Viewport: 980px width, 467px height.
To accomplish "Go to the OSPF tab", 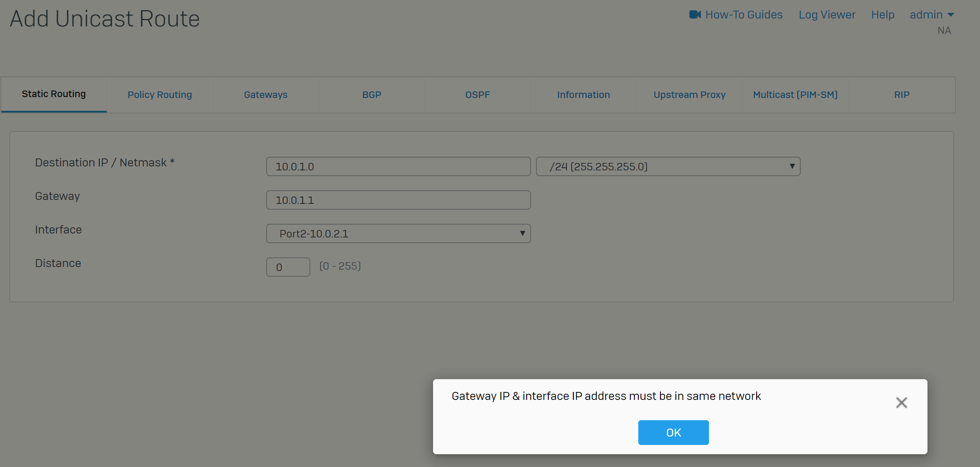I will pos(478,95).
